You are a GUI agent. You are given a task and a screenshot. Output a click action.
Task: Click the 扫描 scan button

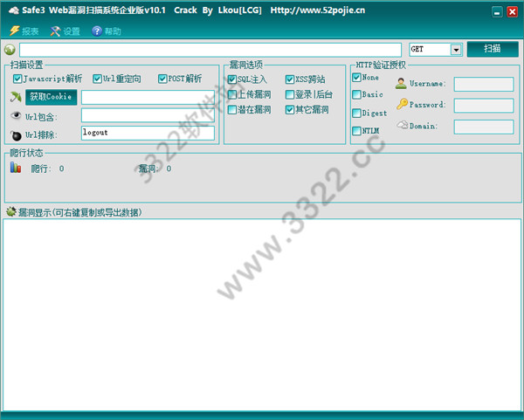(493, 49)
